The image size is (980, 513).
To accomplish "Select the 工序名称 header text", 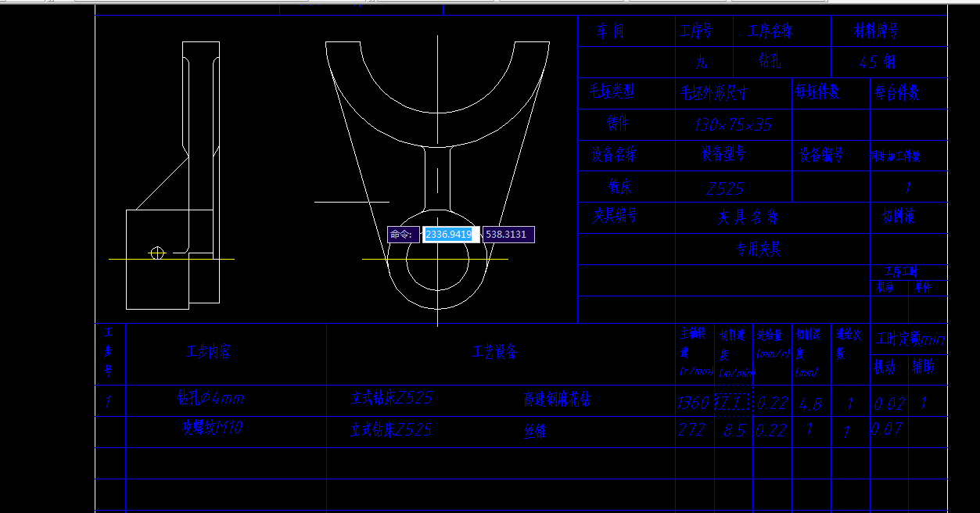I will (x=770, y=31).
